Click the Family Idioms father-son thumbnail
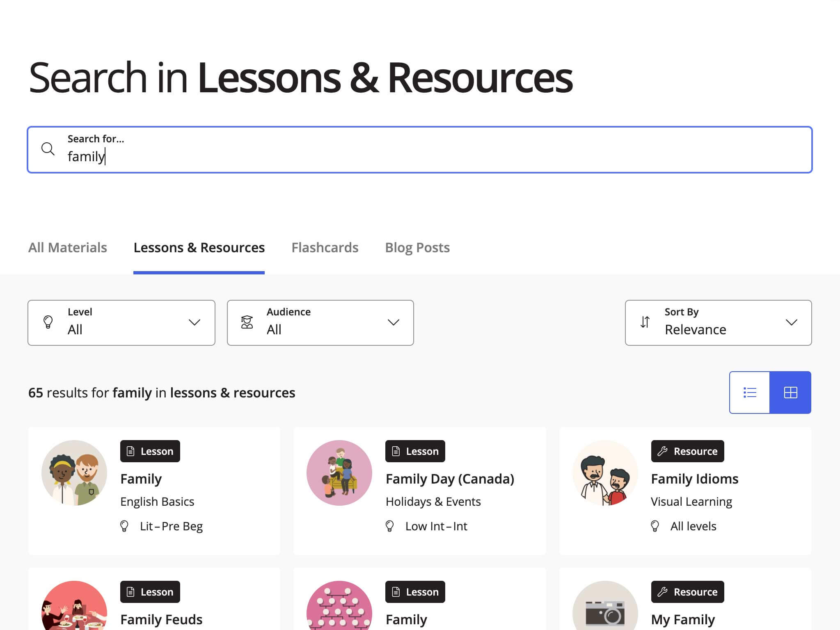 [x=605, y=473]
